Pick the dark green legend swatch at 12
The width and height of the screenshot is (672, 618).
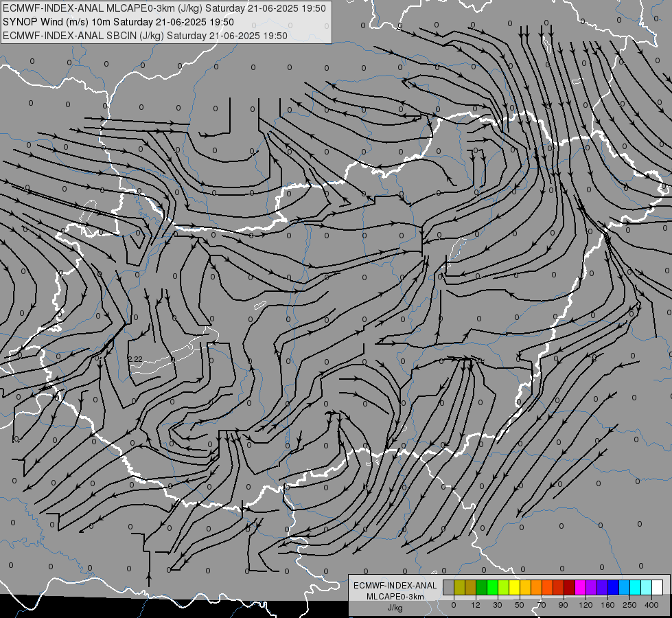click(x=482, y=587)
